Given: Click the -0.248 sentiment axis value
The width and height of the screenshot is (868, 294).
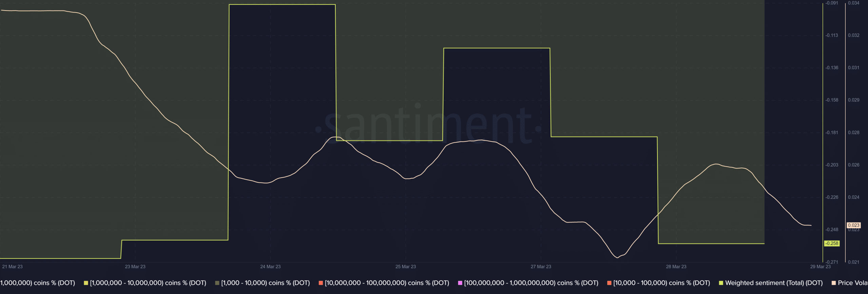Looking at the screenshot, I should pyautogui.click(x=832, y=230).
